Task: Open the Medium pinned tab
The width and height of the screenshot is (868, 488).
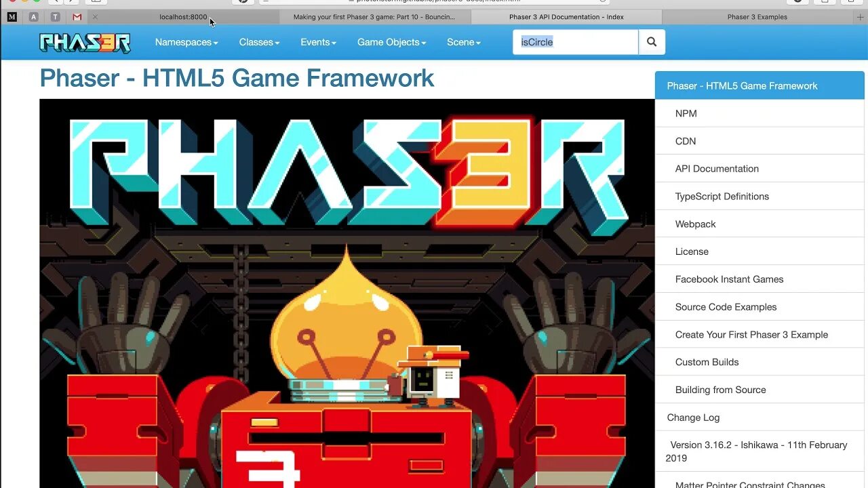Action: click(x=12, y=17)
